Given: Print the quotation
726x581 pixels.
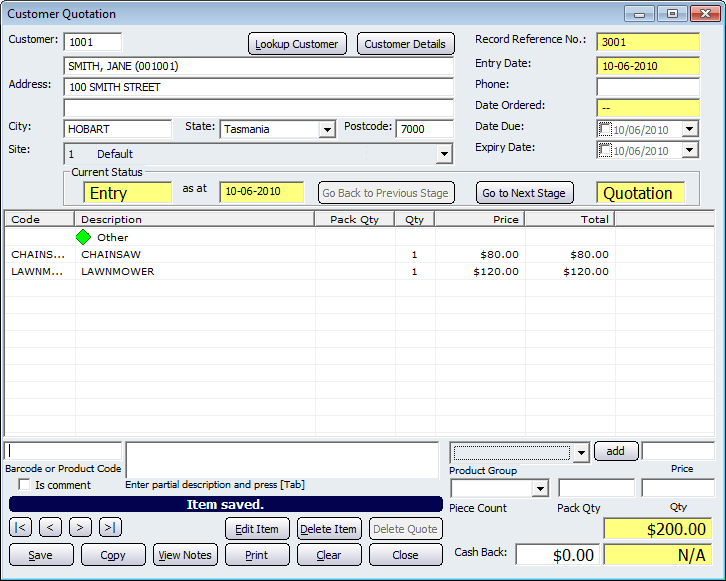Looking at the screenshot, I should point(257,555).
